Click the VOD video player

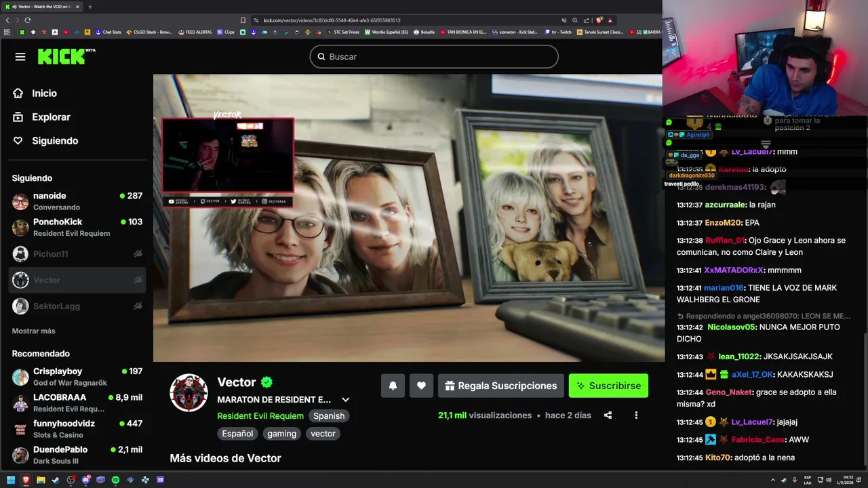pyautogui.click(x=408, y=218)
